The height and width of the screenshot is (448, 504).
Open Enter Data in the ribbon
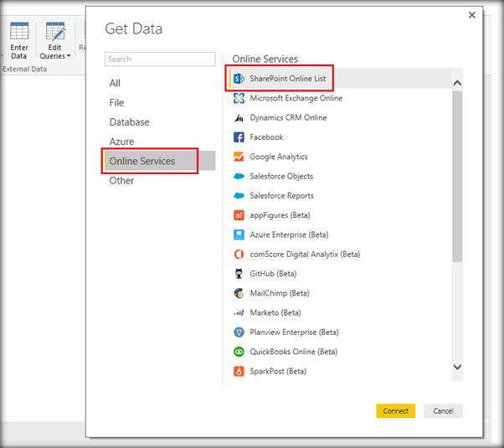[19, 40]
